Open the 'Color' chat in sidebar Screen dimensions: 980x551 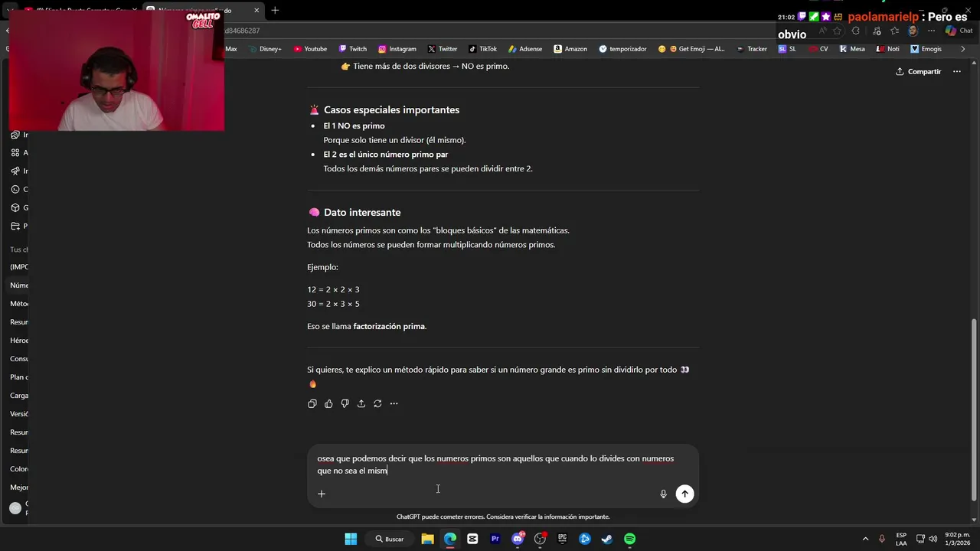(18, 469)
